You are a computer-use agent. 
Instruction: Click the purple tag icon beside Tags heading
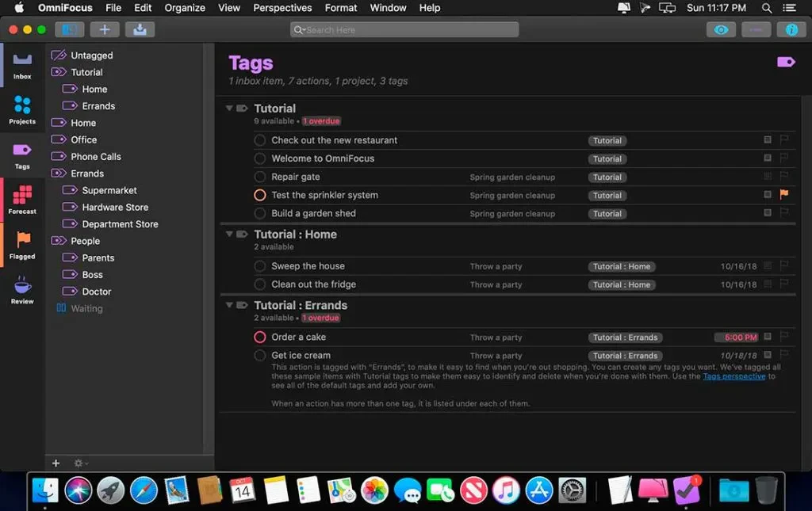[x=786, y=62]
